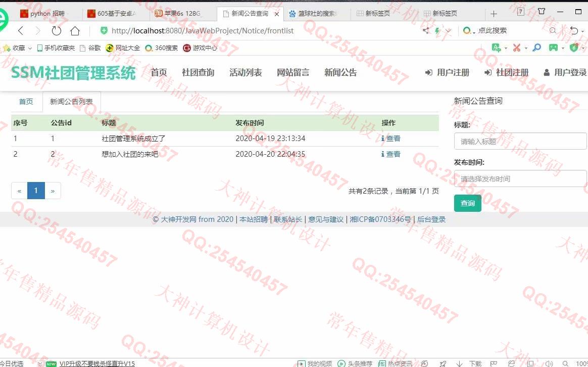
Task: Click the 社团管理系统成立了 title cell
Action: (133, 139)
